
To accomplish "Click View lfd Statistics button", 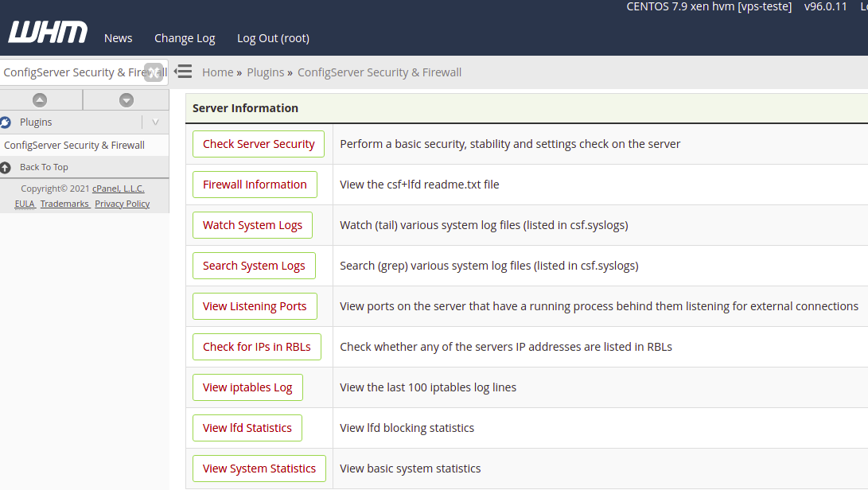I will (x=247, y=428).
